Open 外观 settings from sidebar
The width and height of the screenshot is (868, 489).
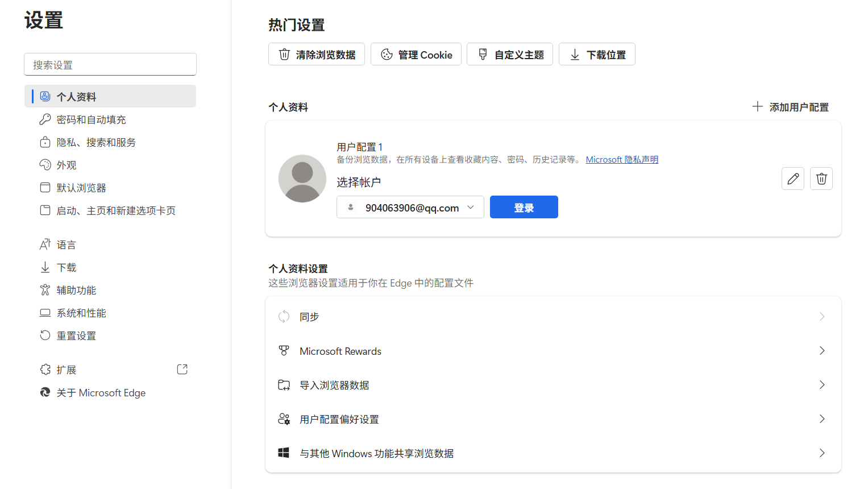[66, 165]
